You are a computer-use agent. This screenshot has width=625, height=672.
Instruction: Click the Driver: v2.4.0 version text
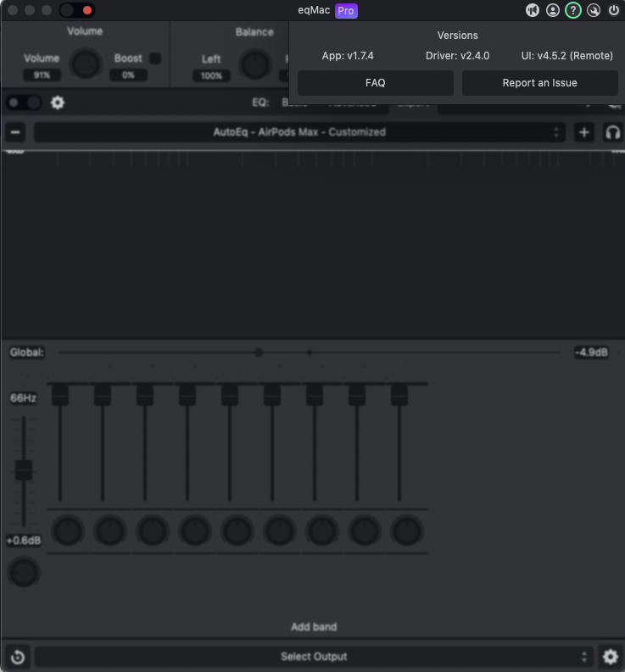457,56
